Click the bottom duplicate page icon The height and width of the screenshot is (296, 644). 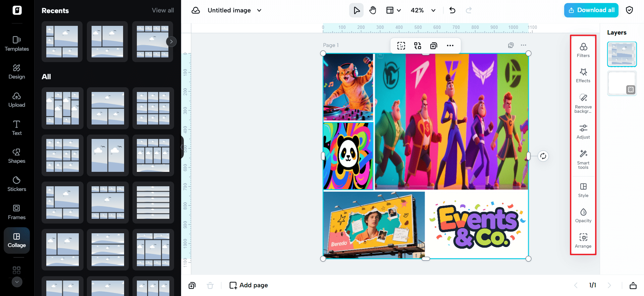192,286
